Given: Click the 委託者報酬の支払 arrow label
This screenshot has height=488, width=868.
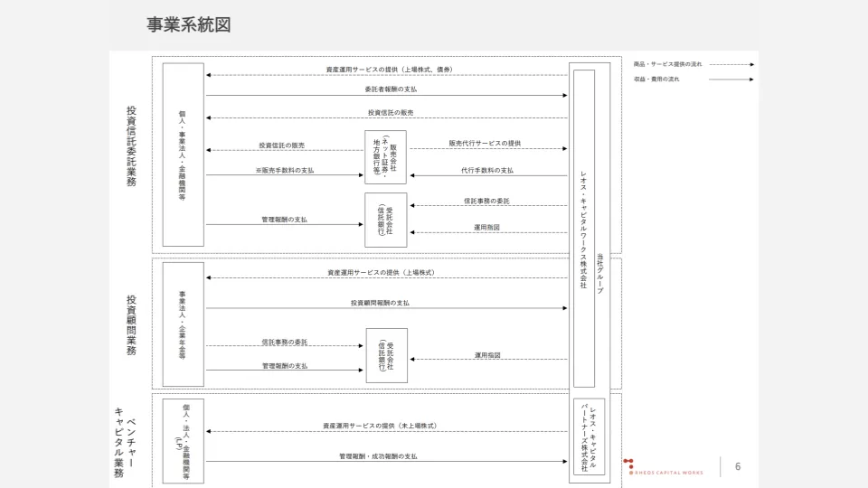Looking at the screenshot, I should pos(391,89).
